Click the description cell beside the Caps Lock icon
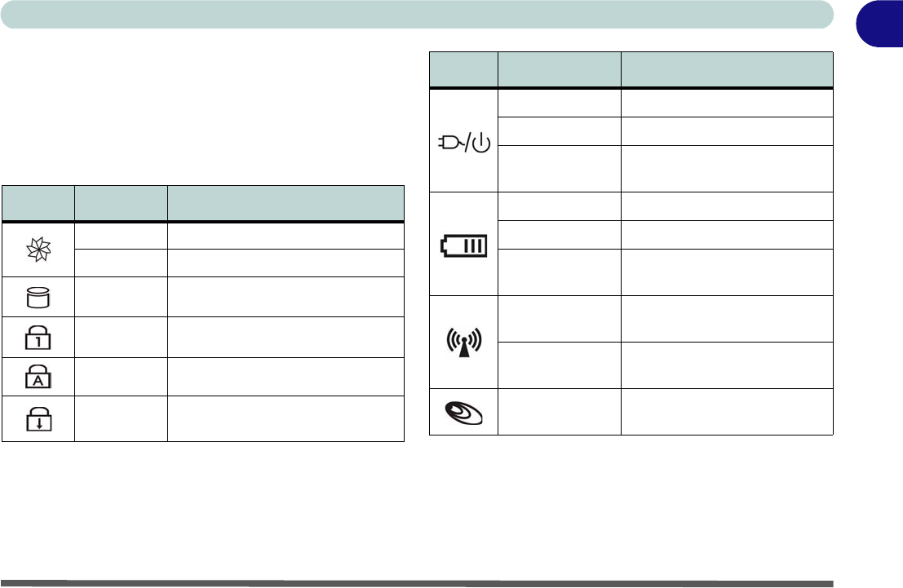The height and width of the screenshot is (588, 903). point(286,377)
